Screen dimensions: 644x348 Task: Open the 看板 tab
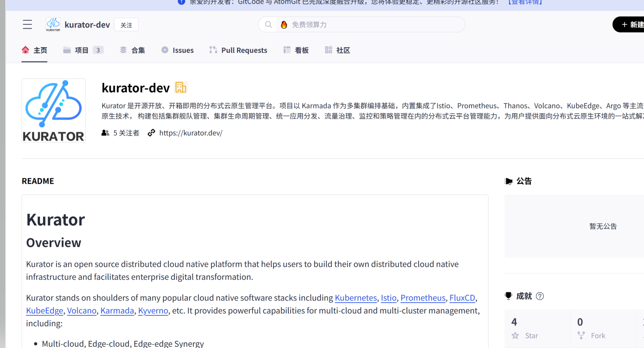pos(296,50)
